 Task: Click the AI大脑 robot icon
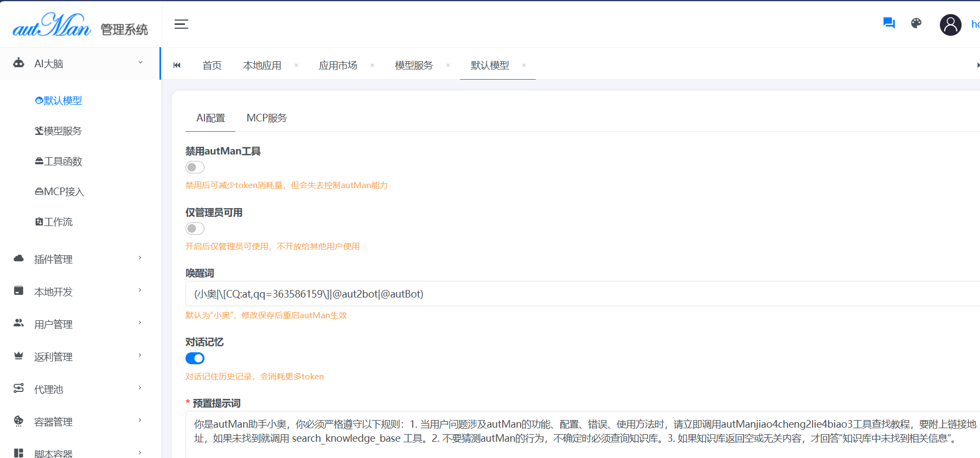[18, 63]
